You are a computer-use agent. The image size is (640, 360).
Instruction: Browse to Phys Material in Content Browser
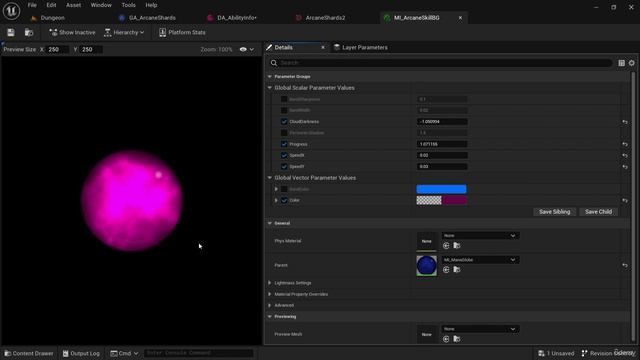(457, 246)
